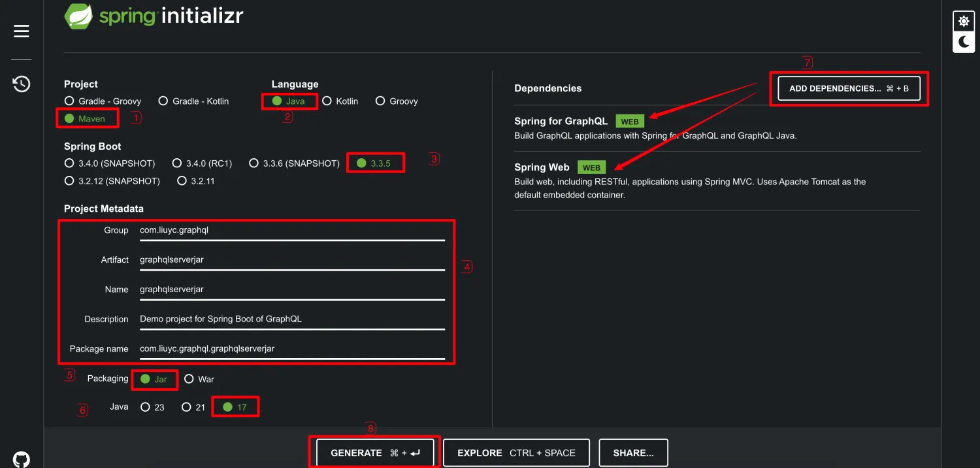Click the Generate button

(x=375, y=453)
